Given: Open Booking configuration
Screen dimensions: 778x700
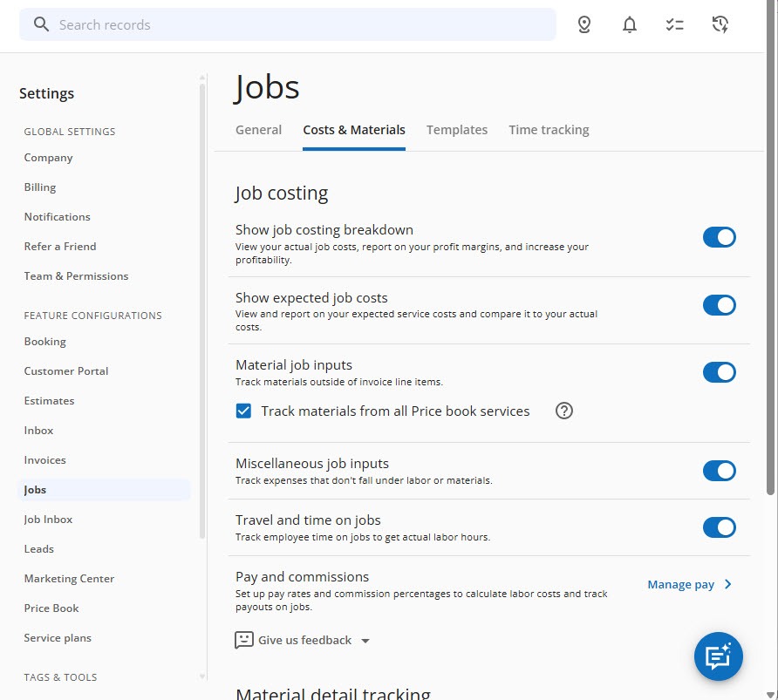Looking at the screenshot, I should click(x=44, y=342).
